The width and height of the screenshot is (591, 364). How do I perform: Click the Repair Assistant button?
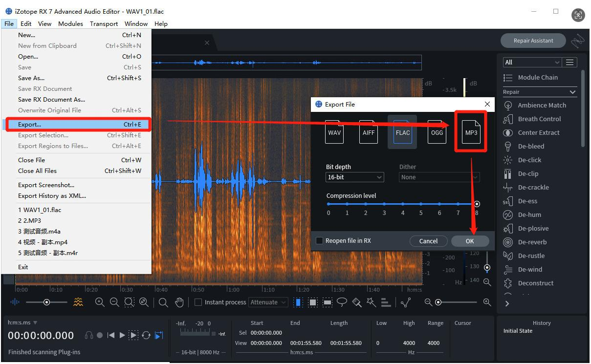point(533,41)
